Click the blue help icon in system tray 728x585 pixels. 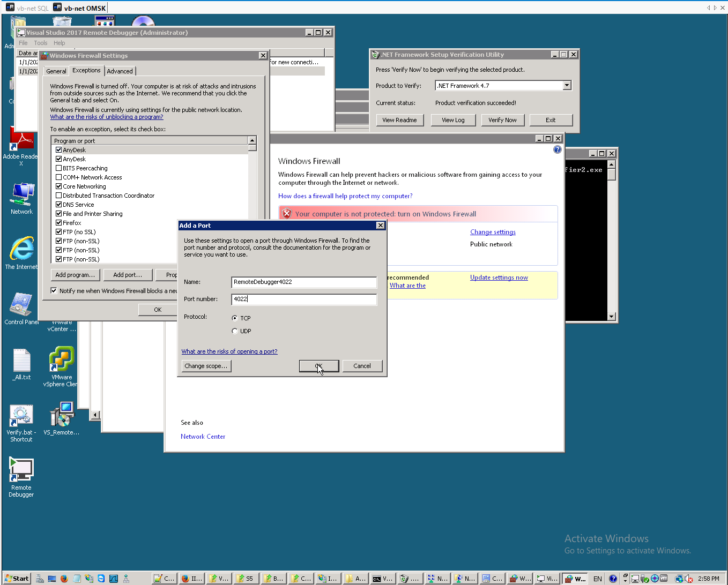pos(613,579)
